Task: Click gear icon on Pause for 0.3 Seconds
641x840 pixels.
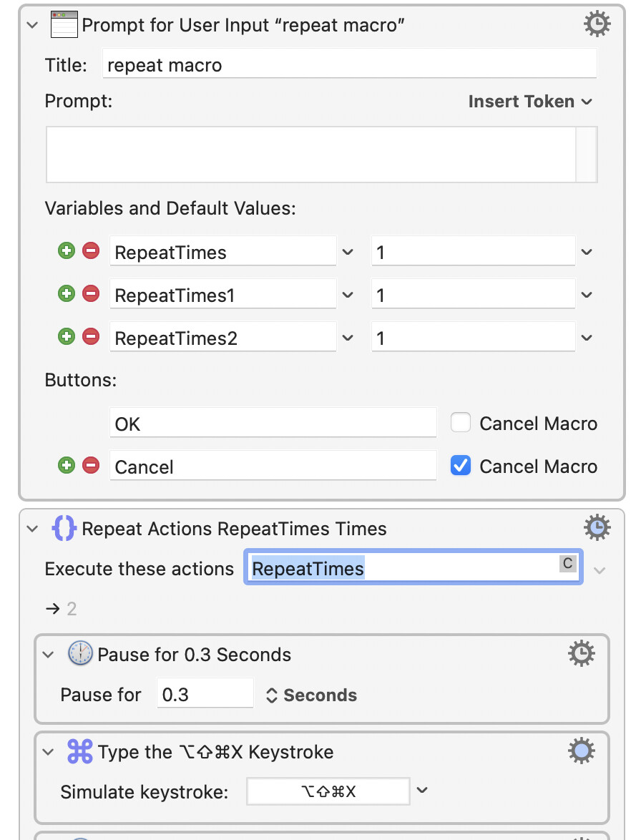Action: (581, 653)
